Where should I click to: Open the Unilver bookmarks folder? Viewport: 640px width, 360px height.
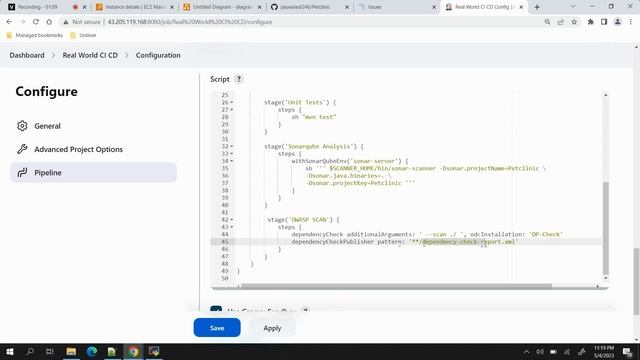83,36
